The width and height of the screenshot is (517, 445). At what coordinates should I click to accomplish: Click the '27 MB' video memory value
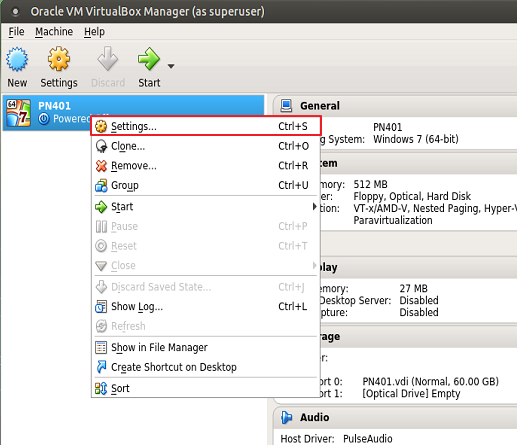coord(413,288)
